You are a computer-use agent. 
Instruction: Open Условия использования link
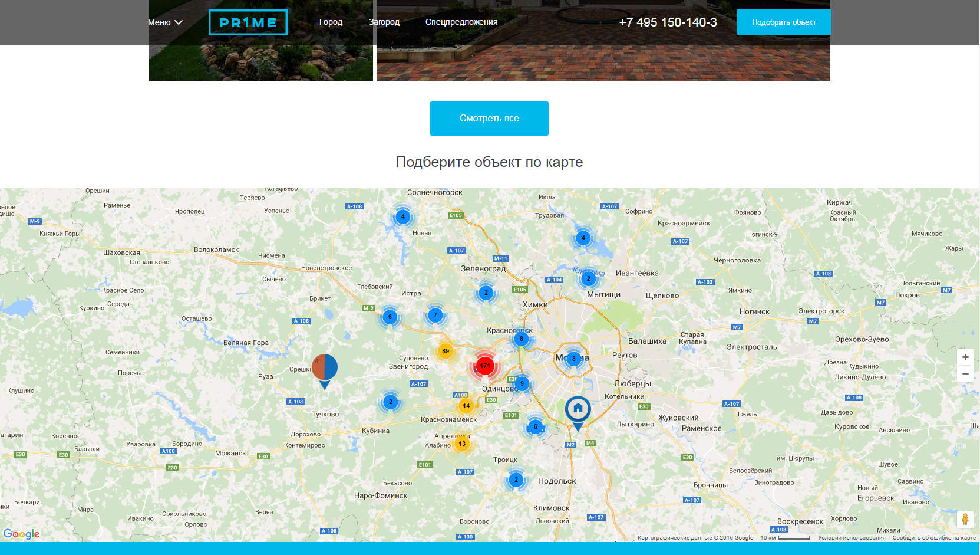[852, 538]
